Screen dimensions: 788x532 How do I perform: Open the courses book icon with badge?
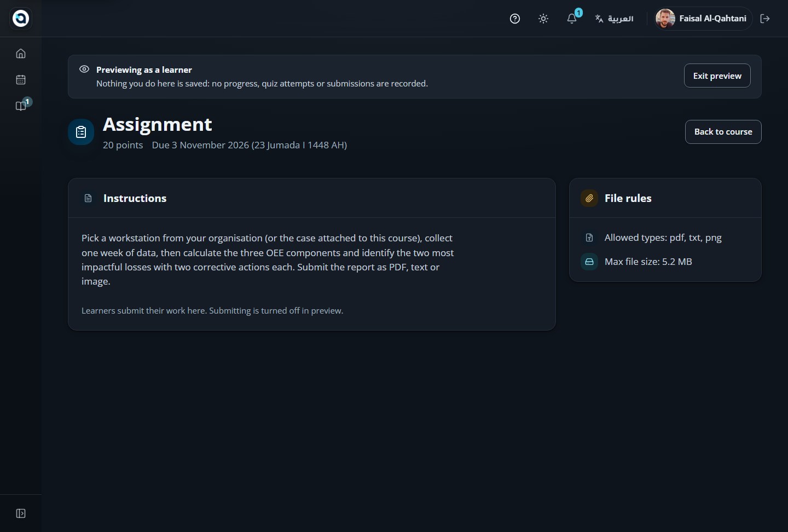(x=22, y=105)
